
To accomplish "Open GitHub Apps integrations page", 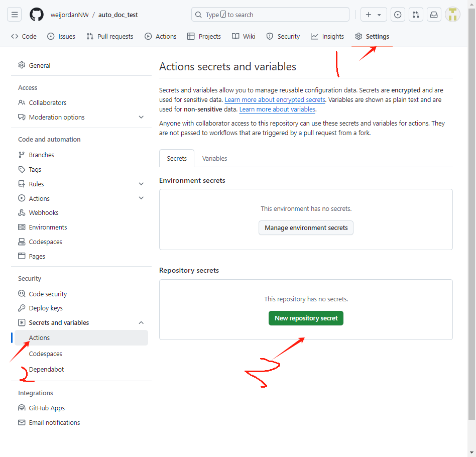I will coord(81,408).
